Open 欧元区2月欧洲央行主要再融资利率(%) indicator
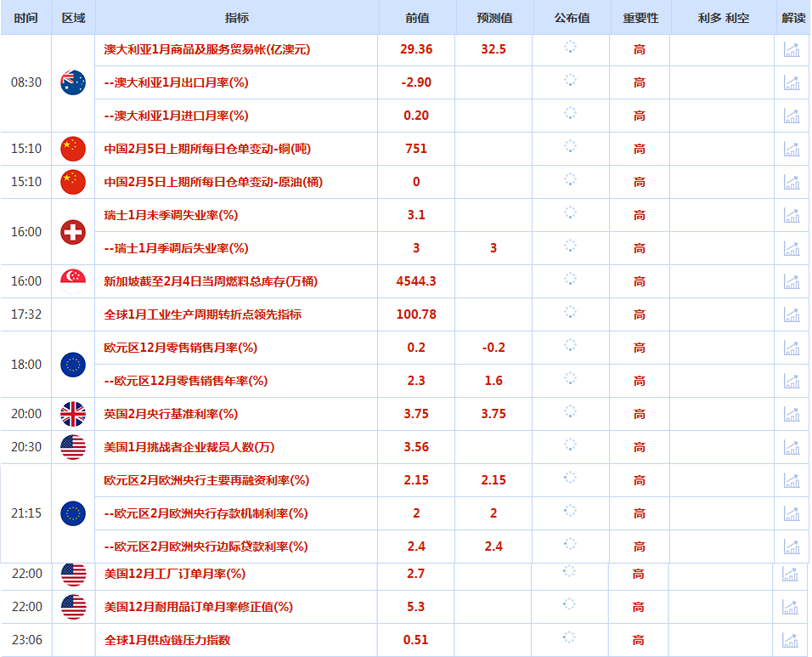The height and width of the screenshot is (657, 812). 206,480
